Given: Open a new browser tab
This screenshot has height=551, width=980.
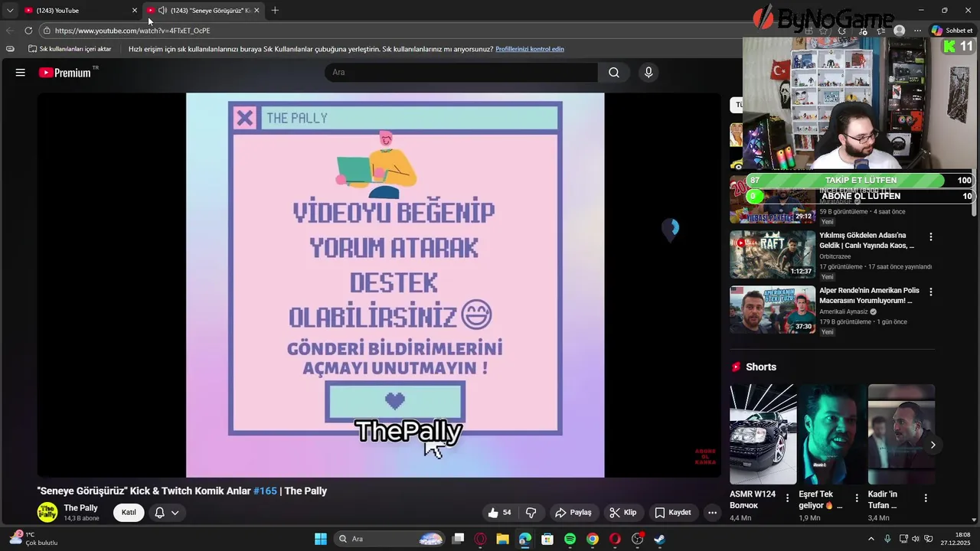Looking at the screenshot, I should pos(275,11).
